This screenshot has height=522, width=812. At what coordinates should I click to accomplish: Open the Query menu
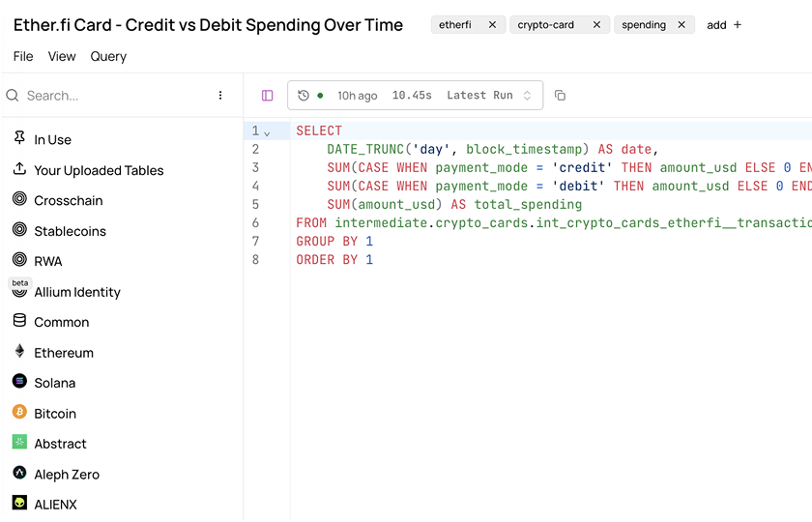[108, 56]
